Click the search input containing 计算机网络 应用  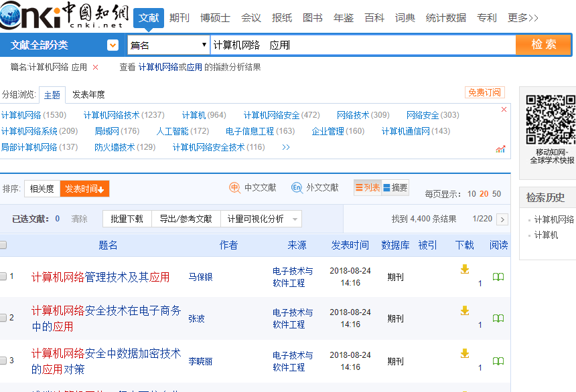pyautogui.click(x=363, y=45)
